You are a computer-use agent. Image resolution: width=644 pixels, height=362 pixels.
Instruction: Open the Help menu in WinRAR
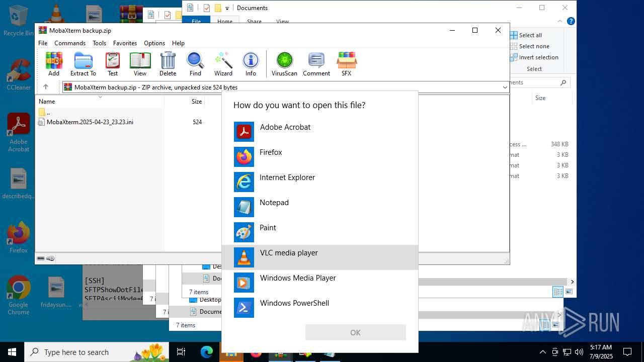coord(178,43)
